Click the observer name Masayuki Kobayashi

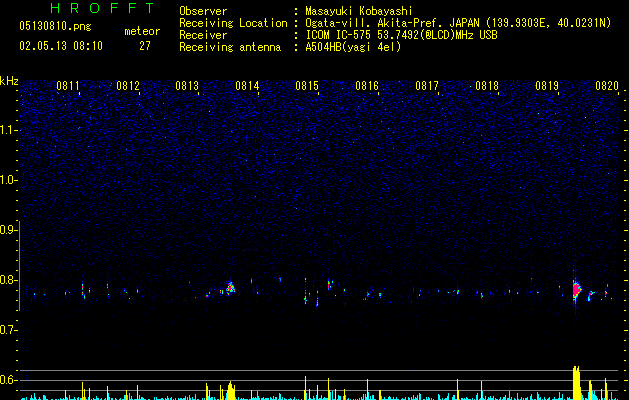[359, 11]
